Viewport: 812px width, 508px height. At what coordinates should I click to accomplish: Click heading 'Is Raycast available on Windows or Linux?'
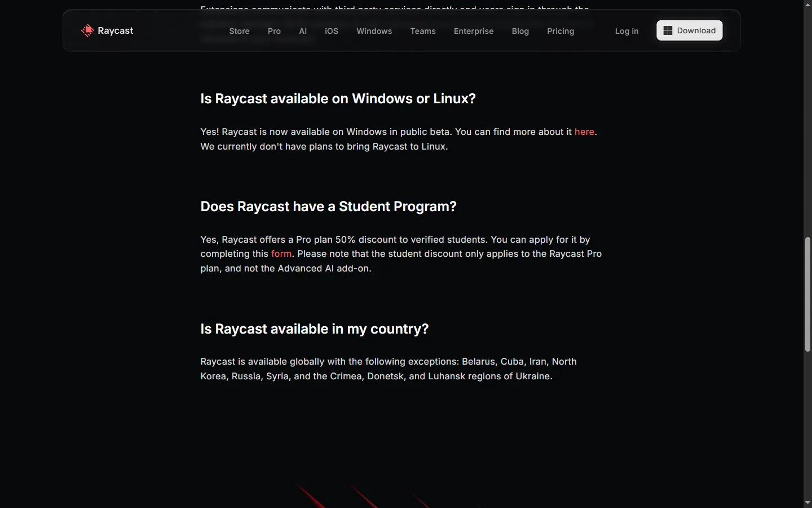[338, 99]
